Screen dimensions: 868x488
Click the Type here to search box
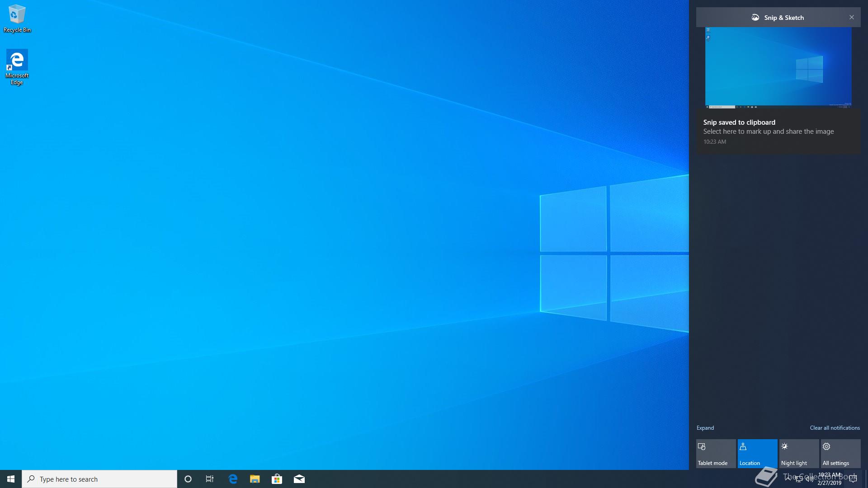[99, 479]
